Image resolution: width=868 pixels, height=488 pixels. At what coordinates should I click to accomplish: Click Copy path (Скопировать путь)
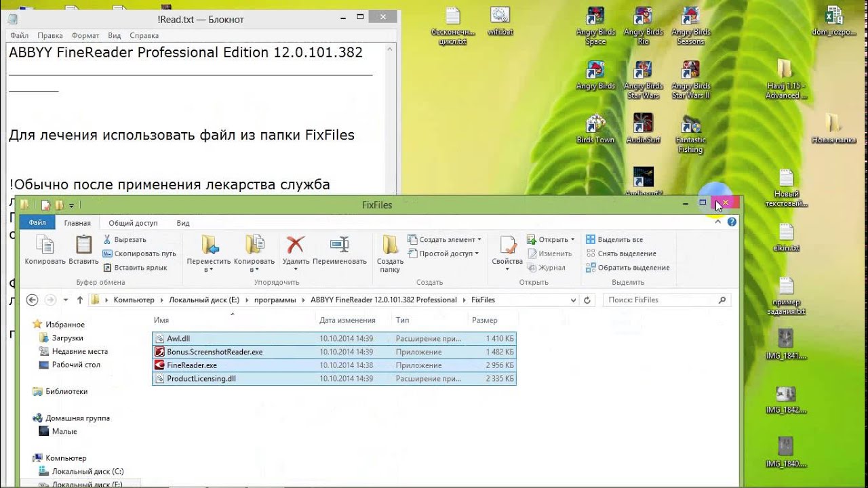140,253
